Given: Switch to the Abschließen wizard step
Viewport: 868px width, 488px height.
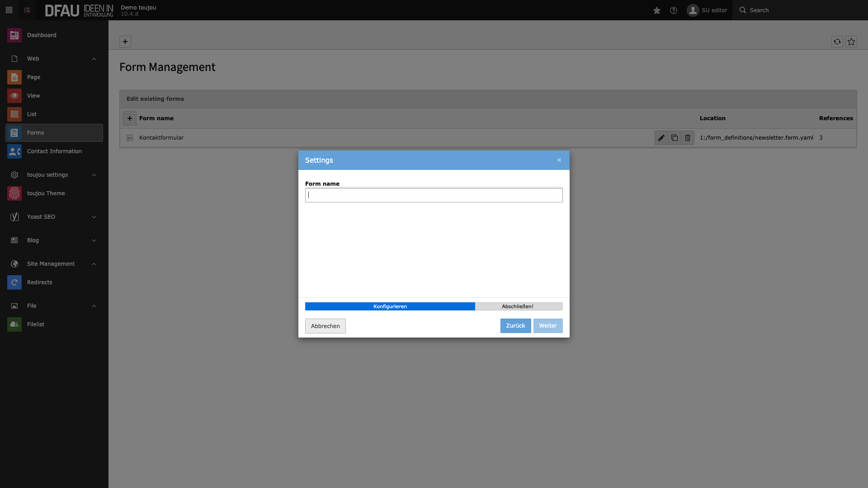Looking at the screenshot, I should coord(518,306).
